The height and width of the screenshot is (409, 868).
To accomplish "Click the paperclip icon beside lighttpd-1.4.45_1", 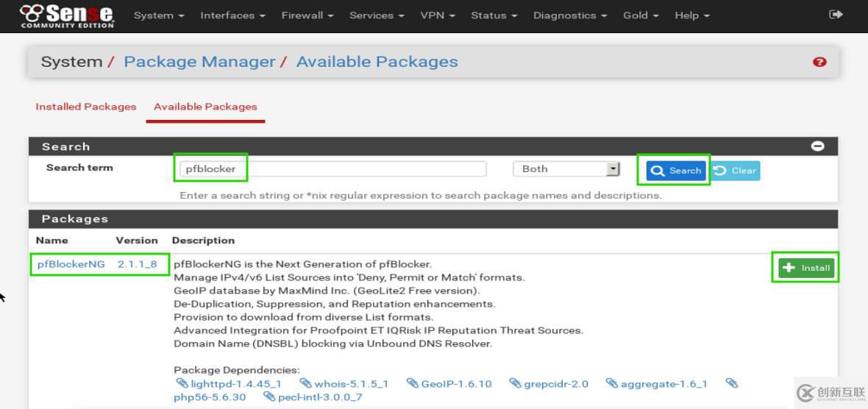I will (x=182, y=383).
